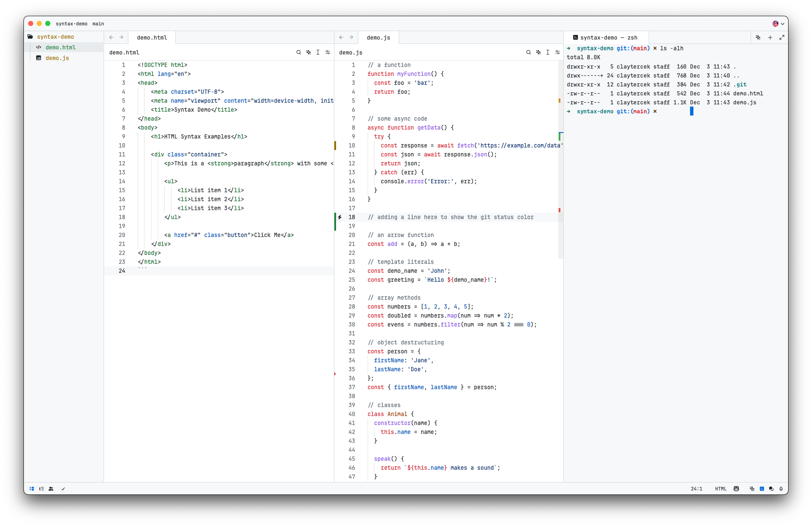This screenshot has height=526, width=812.
Task: Click inline assist sparkle in demo.js toolbar
Action: click(x=538, y=52)
